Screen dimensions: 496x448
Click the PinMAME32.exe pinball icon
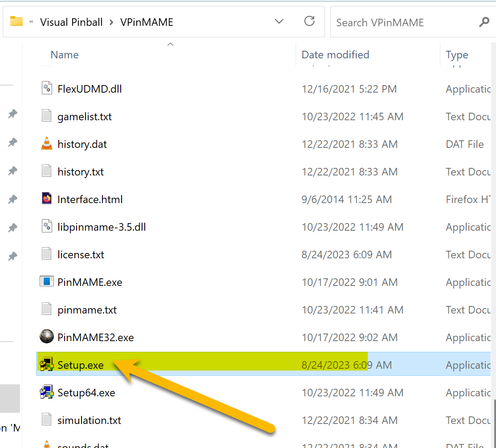[x=47, y=336]
